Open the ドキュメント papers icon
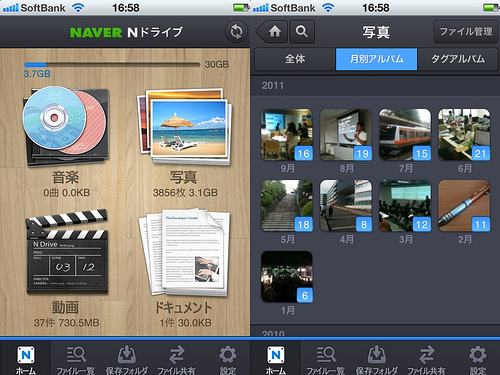The height and width of the screenshot is (375, 500). click(x=185, y=252)
